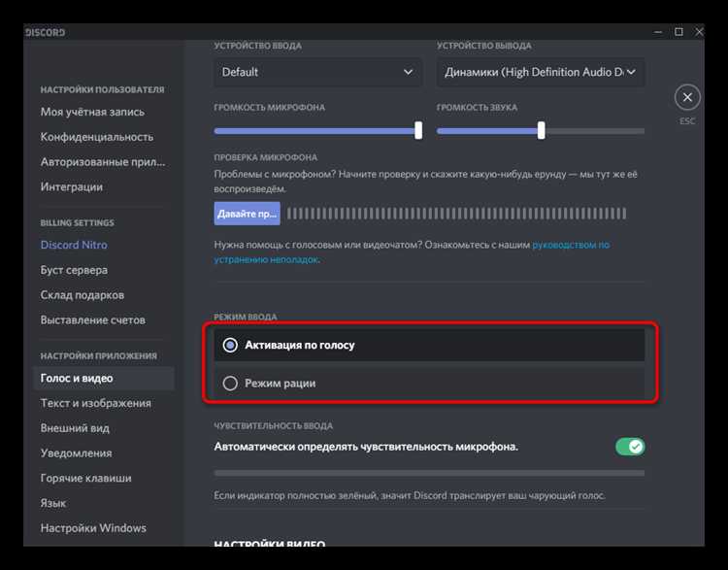Click the УСТРОЙСТВО ВВОДА label
Image resolution: width=728 pixels, height=570 pixels.
click(x=257, y=46)
